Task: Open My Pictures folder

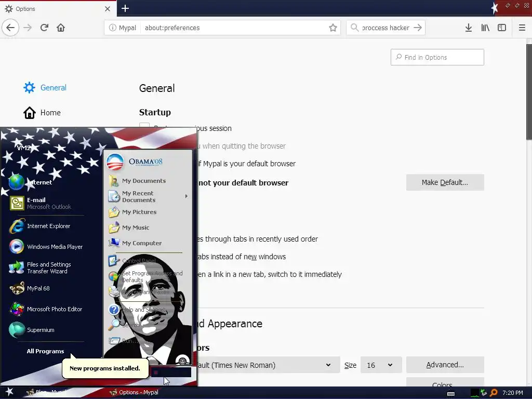Action: (132, 212)
